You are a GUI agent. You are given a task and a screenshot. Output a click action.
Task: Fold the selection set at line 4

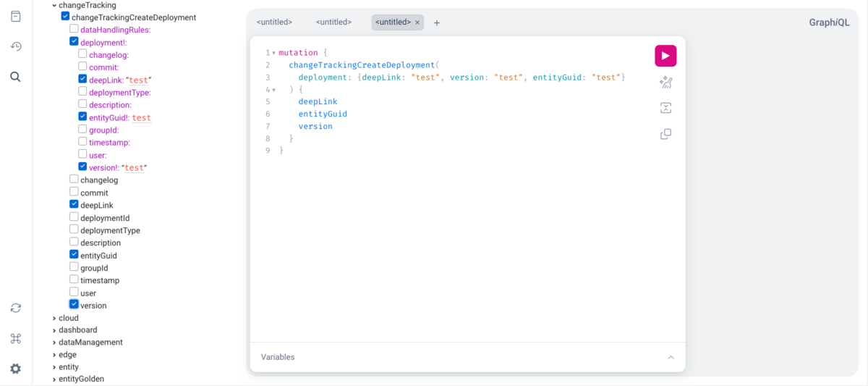coord(273,90)
